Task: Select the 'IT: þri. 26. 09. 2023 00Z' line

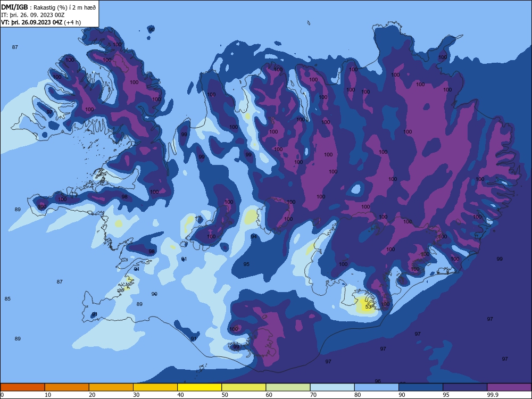Action: pyautogui.click(x=33, y=15)
